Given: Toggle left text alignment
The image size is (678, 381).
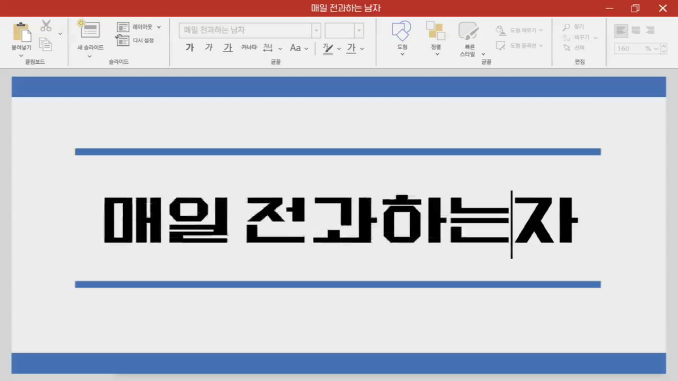Looking at the screenshot, I should click(620, 30).
